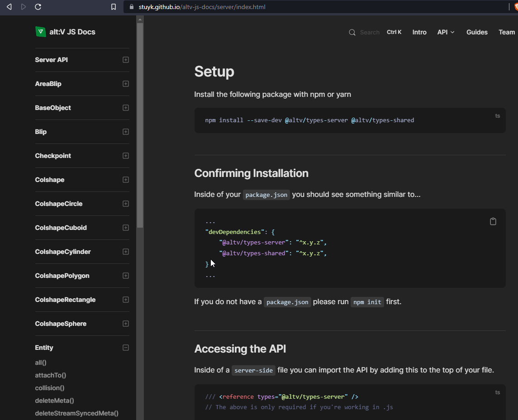Click the padlock site security icon
Viewport: 518px width, 420px height.
pyautogui.click(x=132, y=7)
